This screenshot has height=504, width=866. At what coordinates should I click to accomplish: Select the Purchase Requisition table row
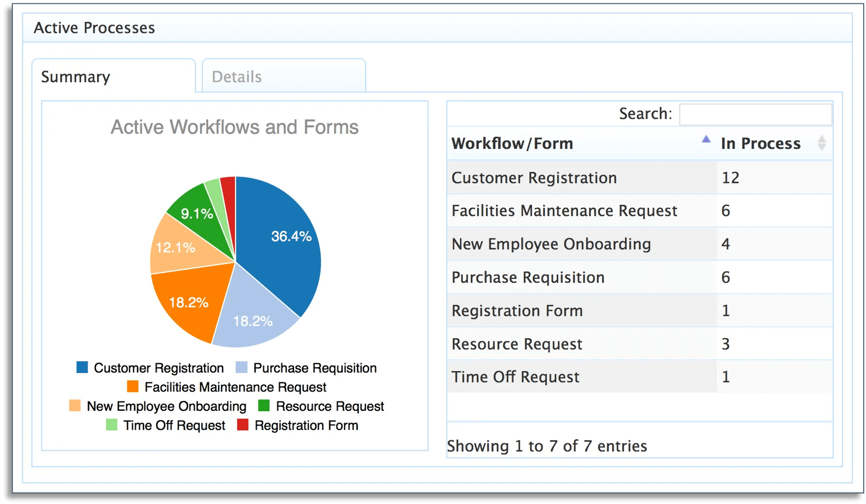[528, 277]
